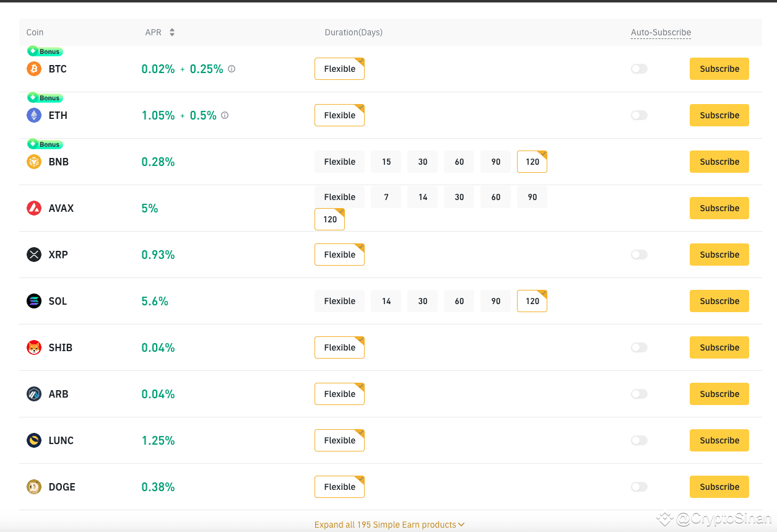Select the 30-day duration for BNB

click(422, 162)
